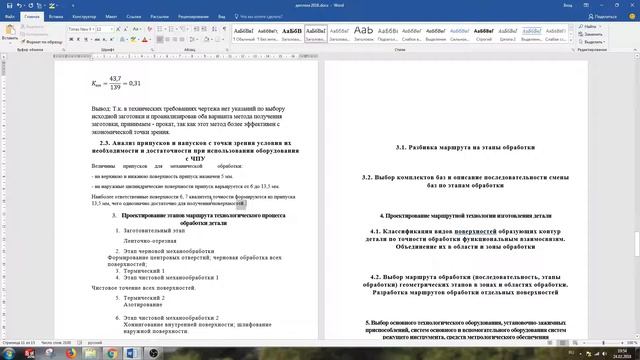The width and height of the screenshot is (640, 360).
Task: Click the Tell Me search field
Action: 259,17
